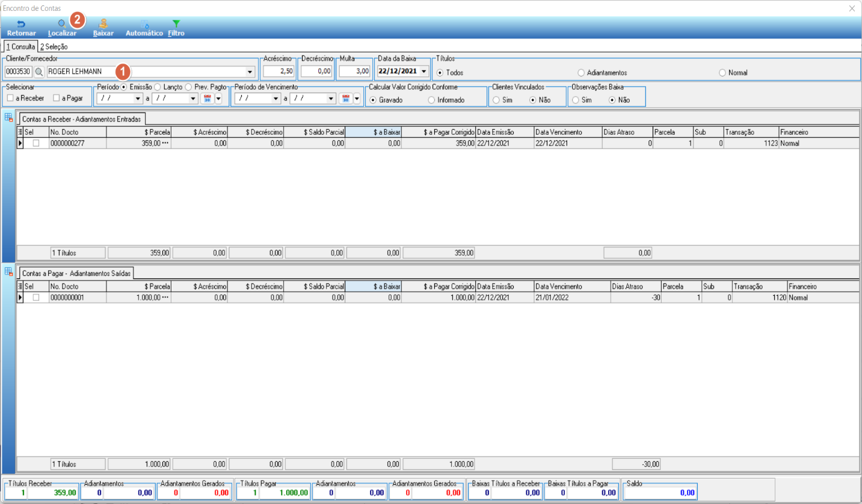Click the Saldo total field at bottom

(661, 493)
